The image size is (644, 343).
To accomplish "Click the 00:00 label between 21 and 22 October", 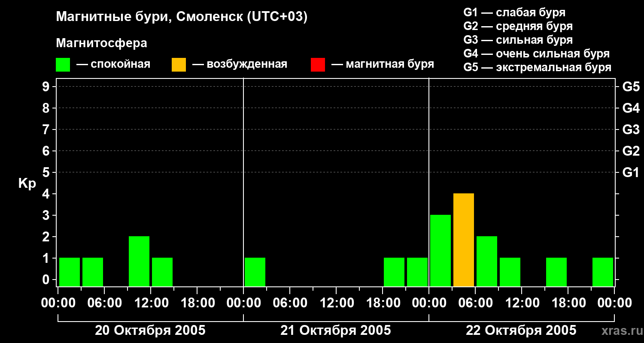I will [x=429, y=303].
